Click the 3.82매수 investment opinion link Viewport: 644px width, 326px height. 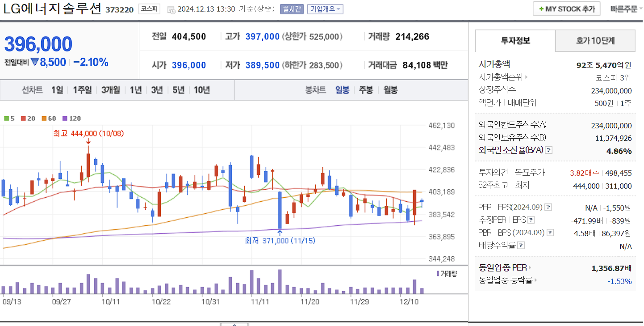click(584, 173)
